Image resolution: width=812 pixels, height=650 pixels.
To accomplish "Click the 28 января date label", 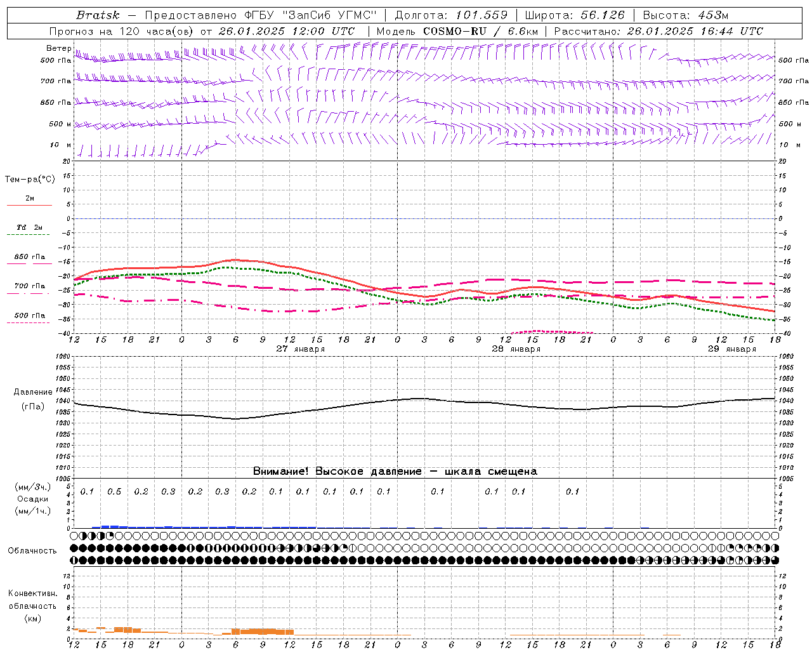I will (516, 349).
